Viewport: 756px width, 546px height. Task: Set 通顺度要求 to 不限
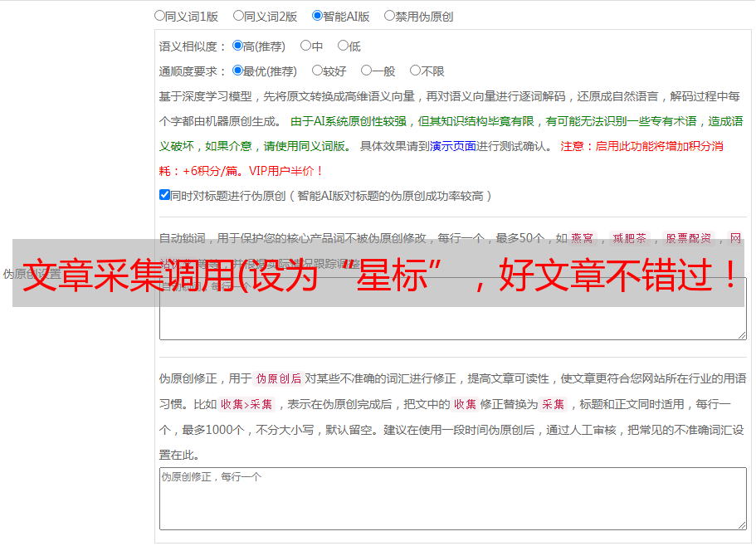[415, 71]
